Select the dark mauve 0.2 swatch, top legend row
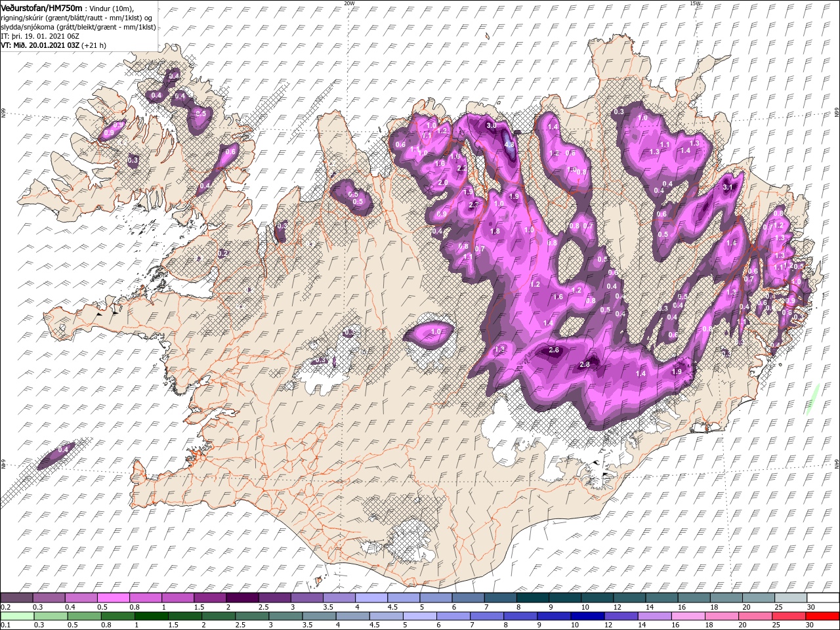The image size is (840, 630). pos(16,598)
